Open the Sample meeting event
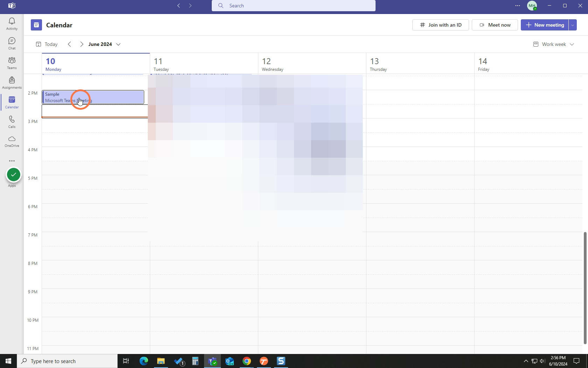This screenshot has width=588, height=368. (93, 97)
